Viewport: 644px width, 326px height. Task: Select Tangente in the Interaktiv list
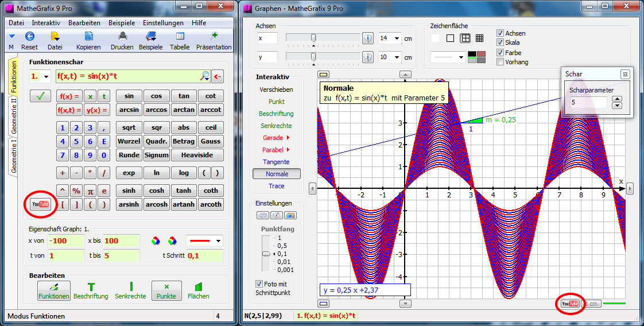coord(276,162)
